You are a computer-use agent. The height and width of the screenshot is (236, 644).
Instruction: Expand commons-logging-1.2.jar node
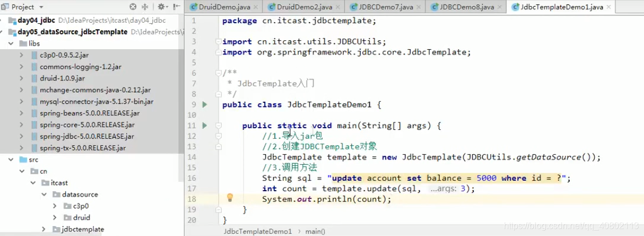(22, 67)
